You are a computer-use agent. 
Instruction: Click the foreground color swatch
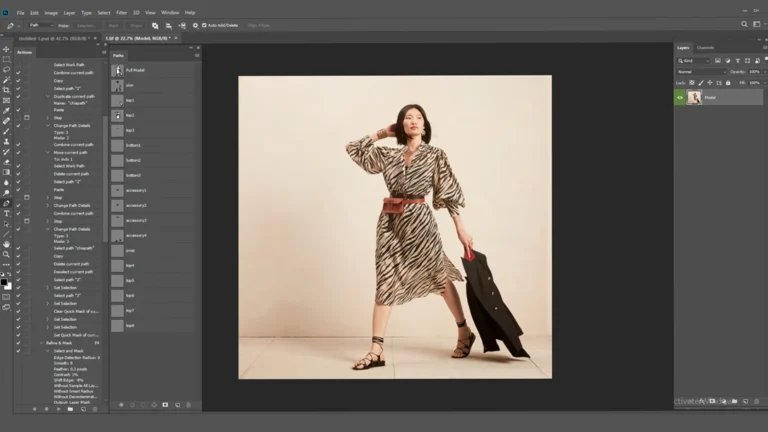click(x=5, y=283)
